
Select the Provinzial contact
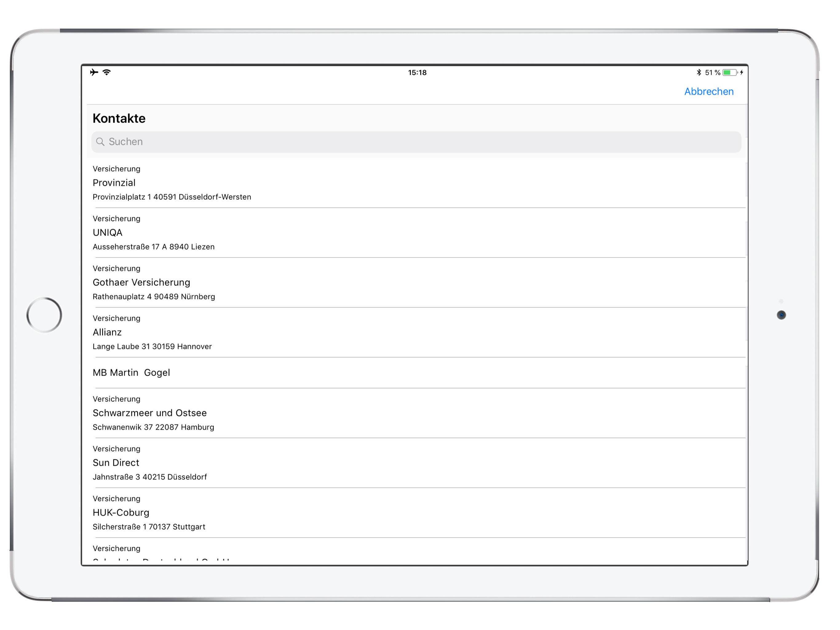(x=417, y=183)
